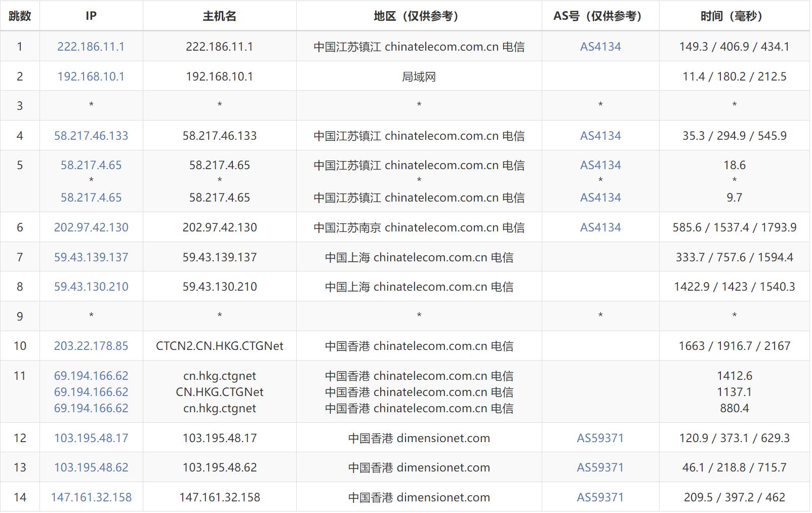Select the 1412.6 time value in hop 11
The height and width of the screenshot is (513, 812).
(735, 376)
